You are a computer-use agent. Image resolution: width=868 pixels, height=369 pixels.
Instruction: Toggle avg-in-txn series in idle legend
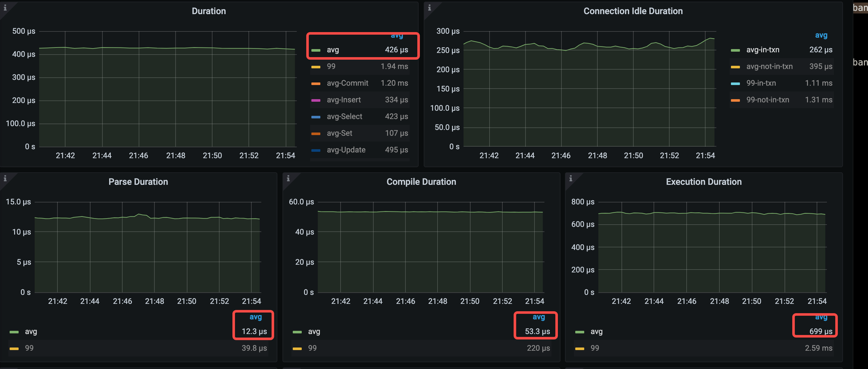pyautogui.click(x=762, y=50)
